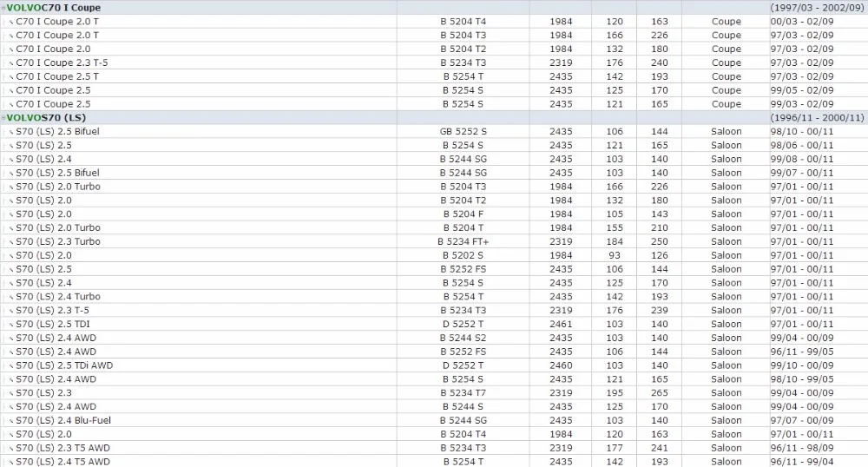
Task: Click the kW value 155
Action: pyautogui.click(x=615, y=228)
